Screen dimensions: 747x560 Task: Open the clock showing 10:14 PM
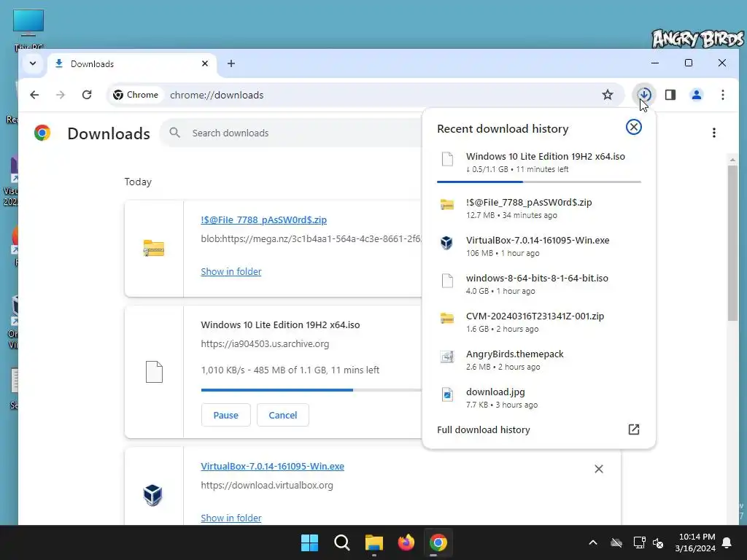[695, 542]
